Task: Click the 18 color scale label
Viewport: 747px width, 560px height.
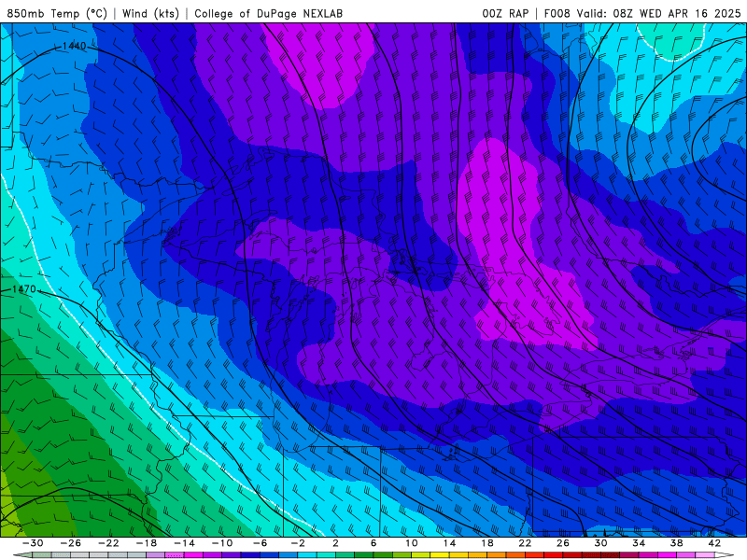Action: [486, 543]
